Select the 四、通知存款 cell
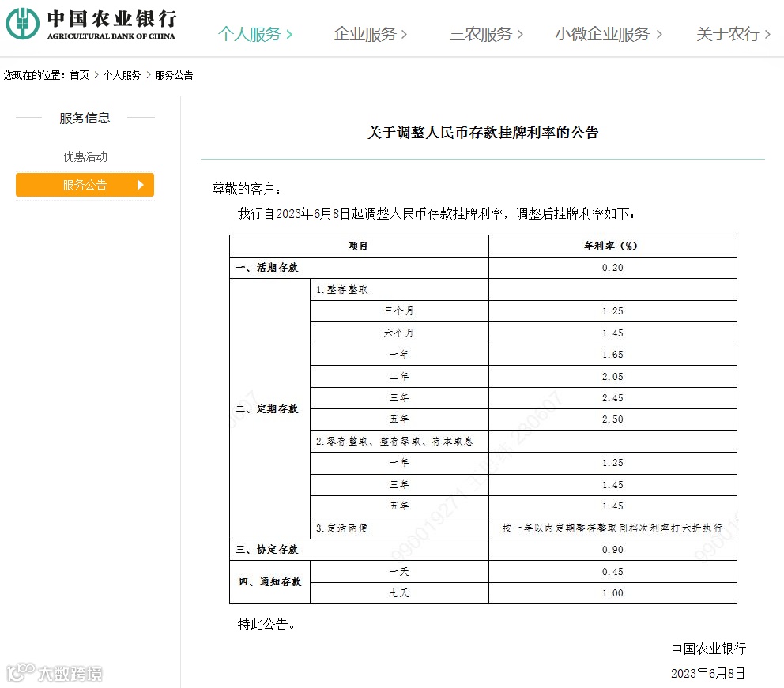The height and width of the screenshot is (688, 784). tap(269, 582)
